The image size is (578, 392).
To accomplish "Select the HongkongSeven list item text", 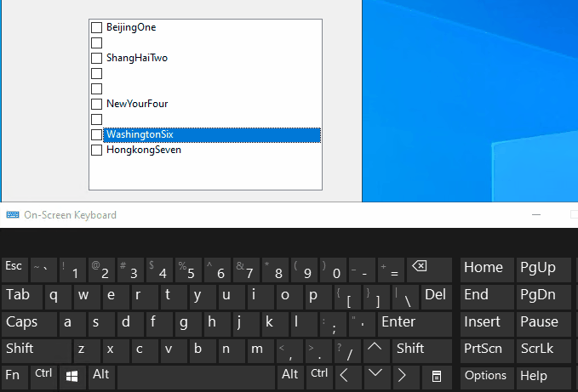I will pos(144,150).
